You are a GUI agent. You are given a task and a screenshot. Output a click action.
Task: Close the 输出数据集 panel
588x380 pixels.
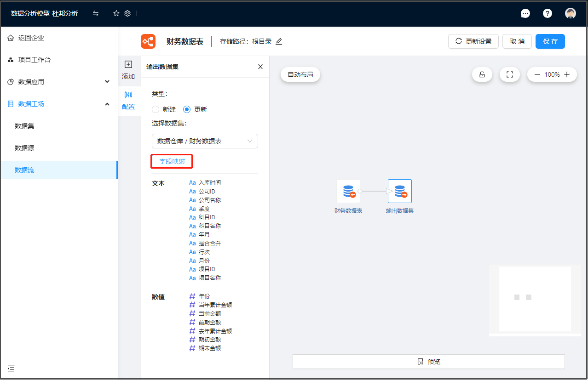coord(260,67)
